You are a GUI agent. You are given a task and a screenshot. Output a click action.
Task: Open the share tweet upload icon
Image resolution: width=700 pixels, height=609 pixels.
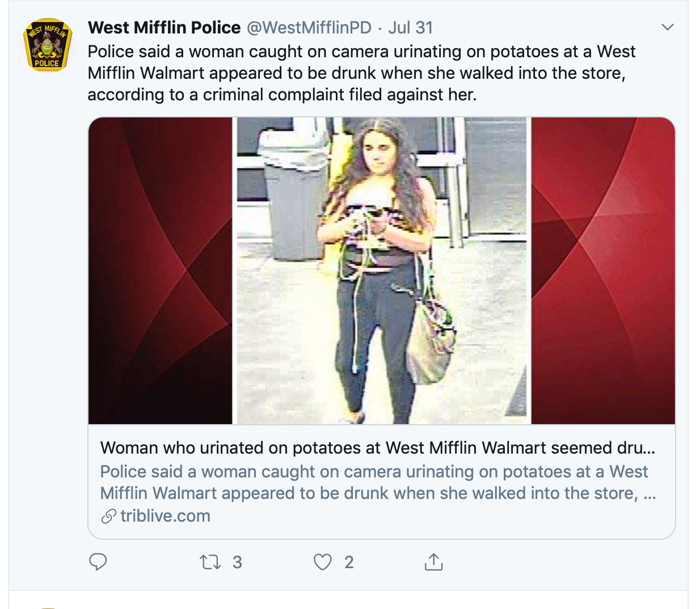(x=433, y=562)
